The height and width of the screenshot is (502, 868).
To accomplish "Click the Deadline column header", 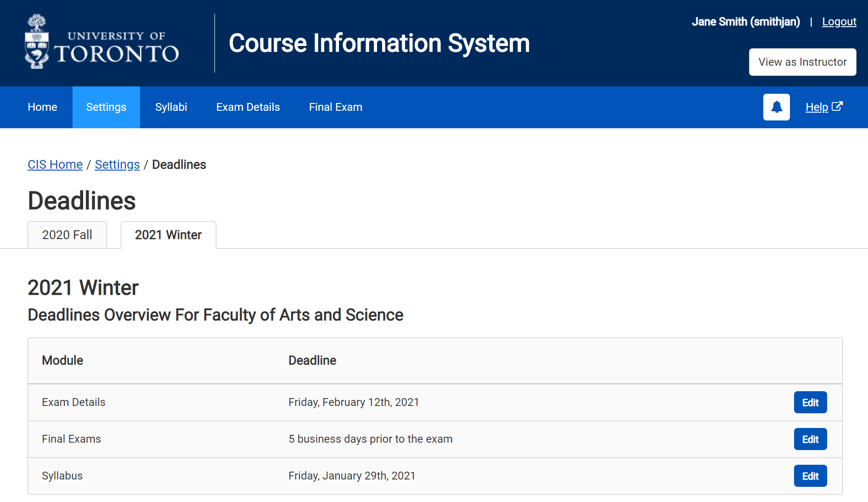I will click(x=312, y=360).
